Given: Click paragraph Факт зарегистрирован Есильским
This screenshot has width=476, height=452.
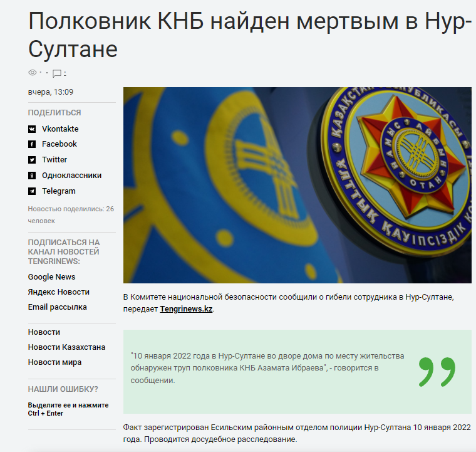Looking at the screenshot, I should pyautogui.click(x=297, y=433).
